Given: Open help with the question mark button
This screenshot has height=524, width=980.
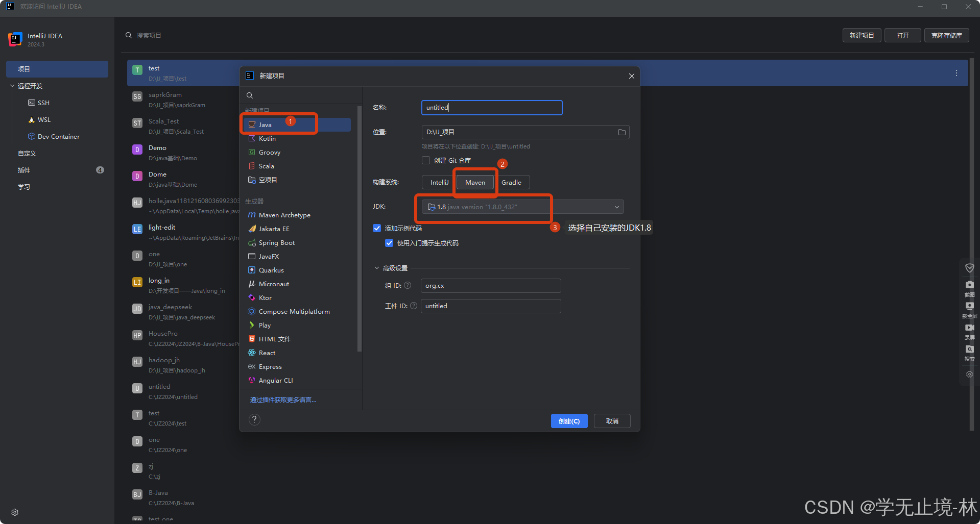Looking at the screenshot, I should click(254, 419).
